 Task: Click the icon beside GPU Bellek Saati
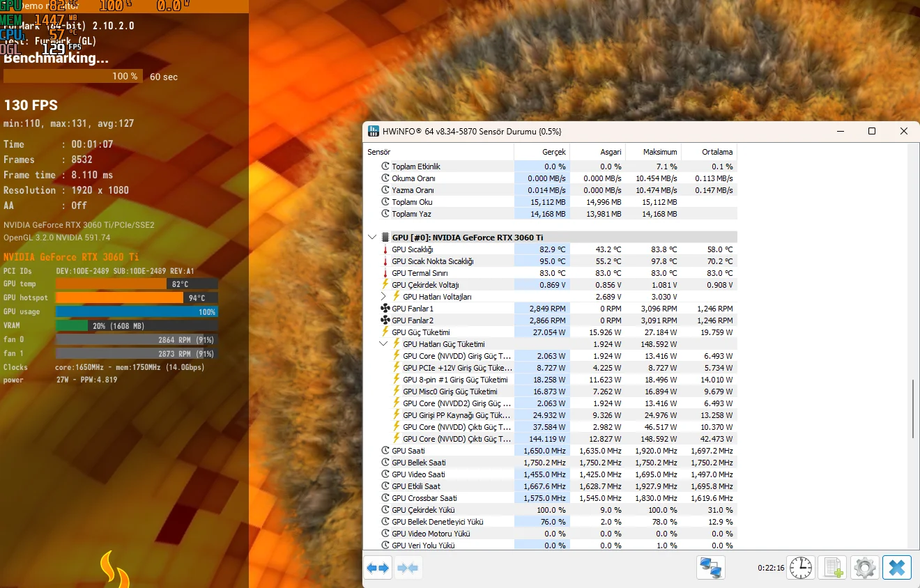(x=385, y=463)
